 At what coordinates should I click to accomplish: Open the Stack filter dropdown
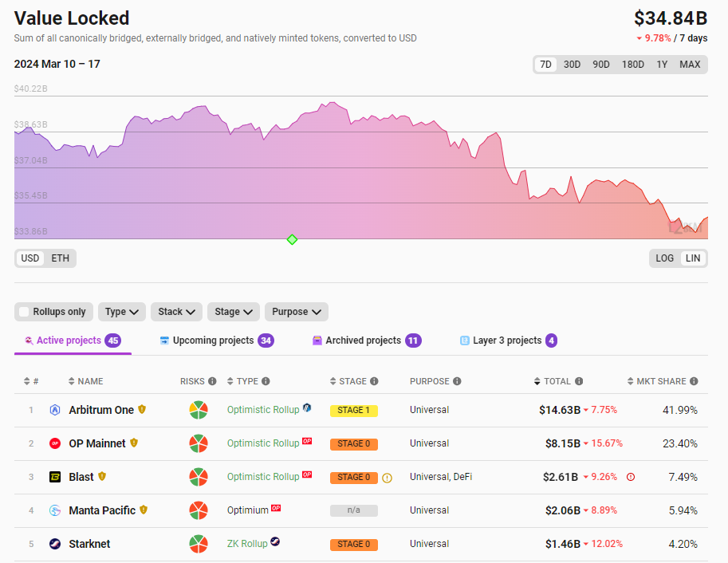click(x=176, y=312)
